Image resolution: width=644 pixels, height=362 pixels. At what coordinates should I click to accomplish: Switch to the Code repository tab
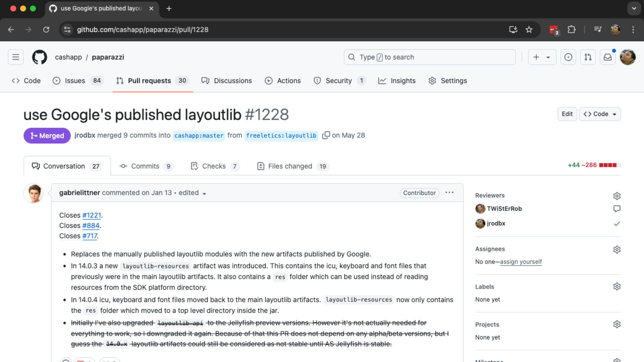click(x=26, y=81)
